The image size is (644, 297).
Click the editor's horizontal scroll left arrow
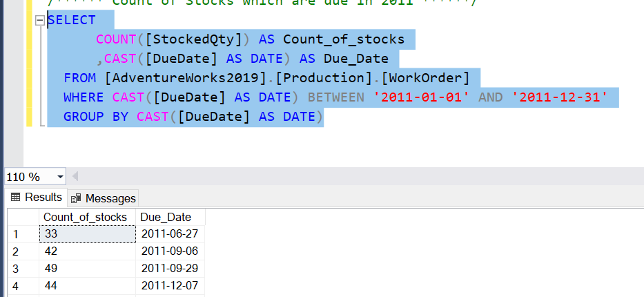tap(75, 176)
